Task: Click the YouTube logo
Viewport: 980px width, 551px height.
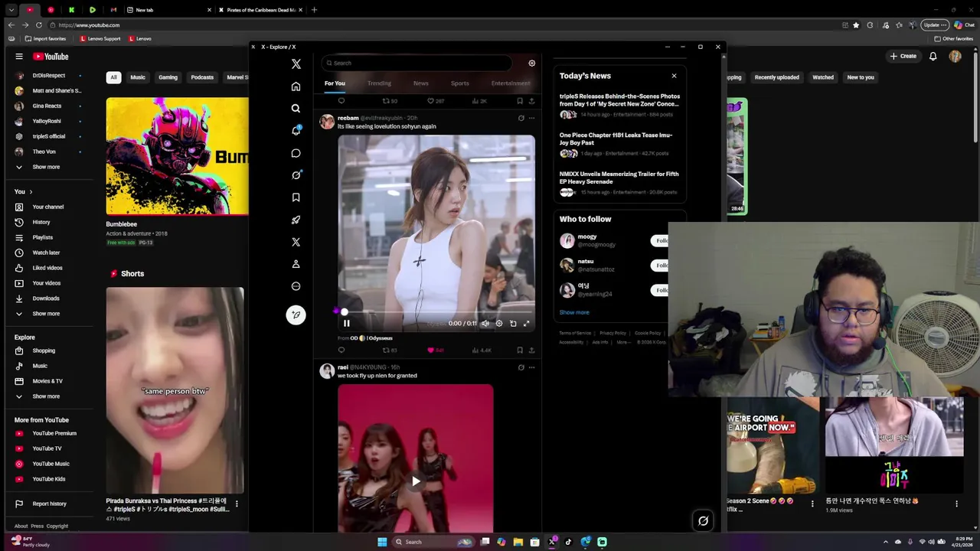Action: pyautogui.click(x=51, y=57)
